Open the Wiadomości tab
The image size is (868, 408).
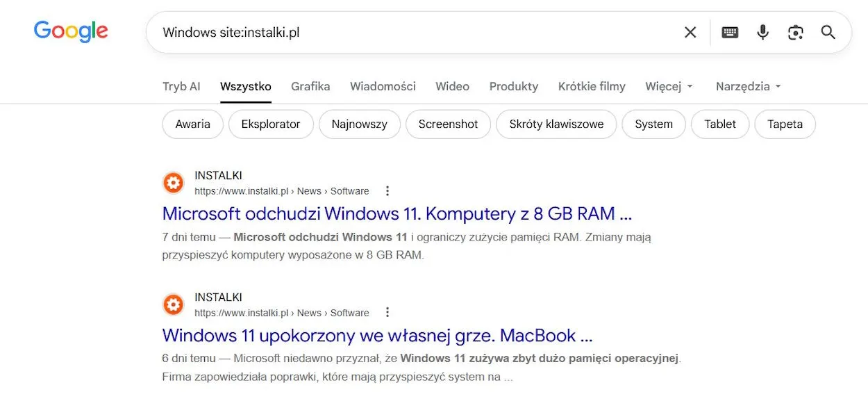pos(383,86)
